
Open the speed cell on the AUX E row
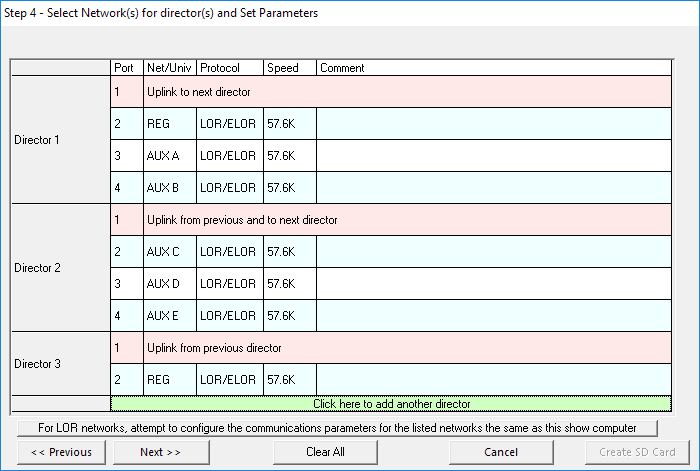[290, 316]
